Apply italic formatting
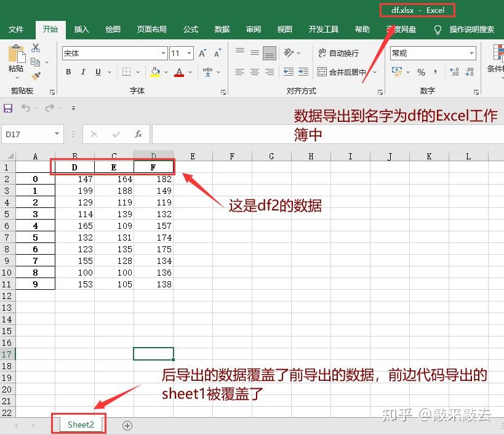 [x=83, y=72]
